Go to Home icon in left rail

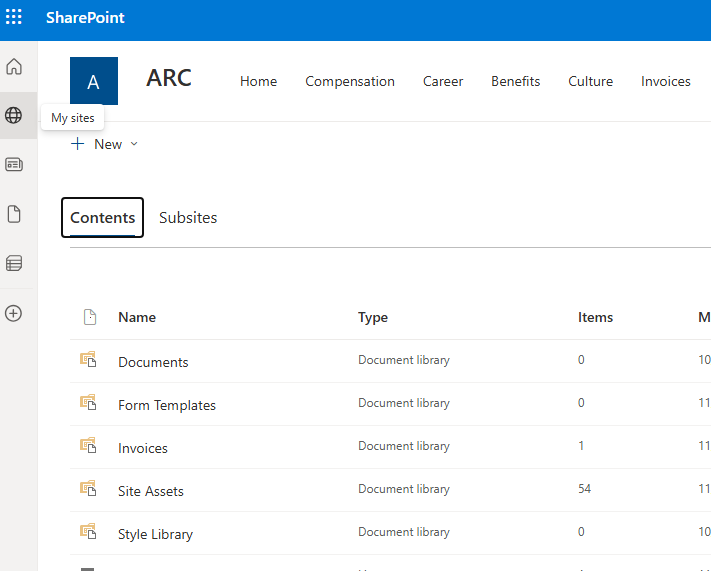click(14, 67)
